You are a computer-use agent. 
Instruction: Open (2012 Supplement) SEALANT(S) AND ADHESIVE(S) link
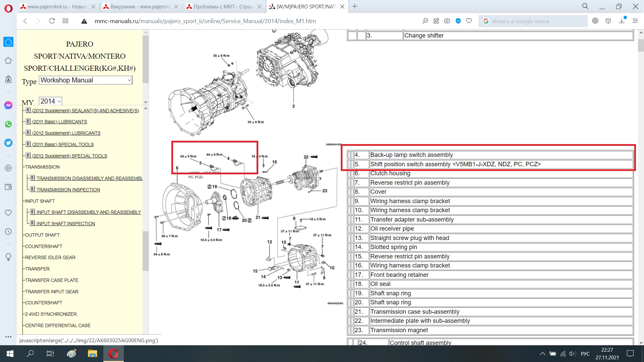coord(86,111)
